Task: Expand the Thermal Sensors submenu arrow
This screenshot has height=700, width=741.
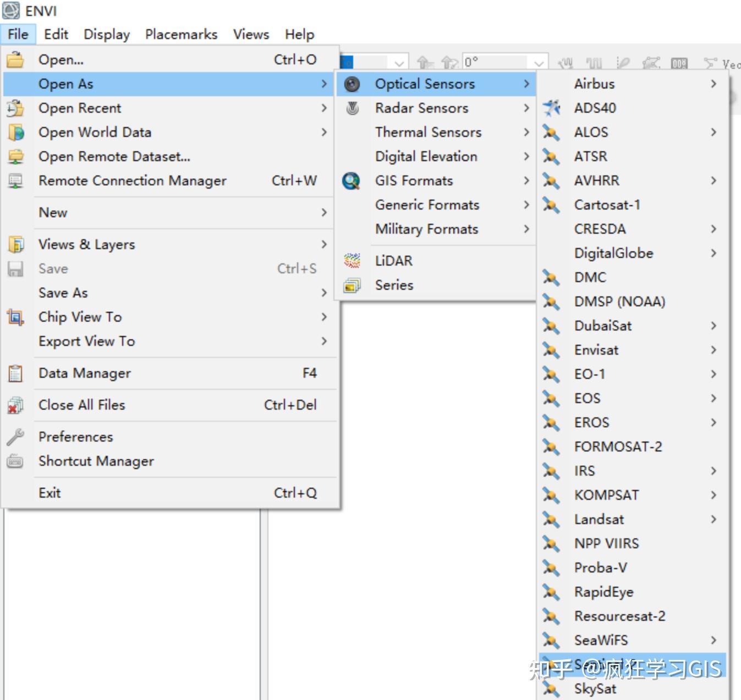Action: [x=526, y=132]
